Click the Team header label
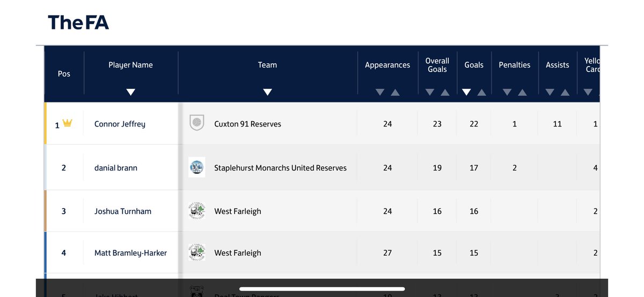The width and height of the screenshot is (644, 297). pyautogui.click(x=267, y=65)
